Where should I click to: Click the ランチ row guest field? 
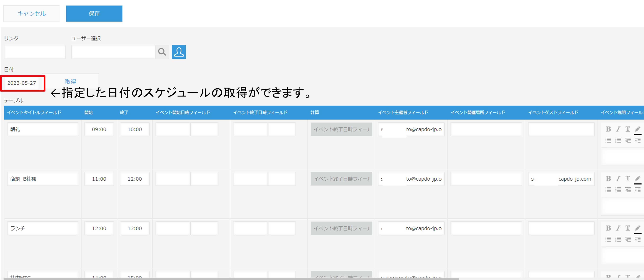coord(561,228)
